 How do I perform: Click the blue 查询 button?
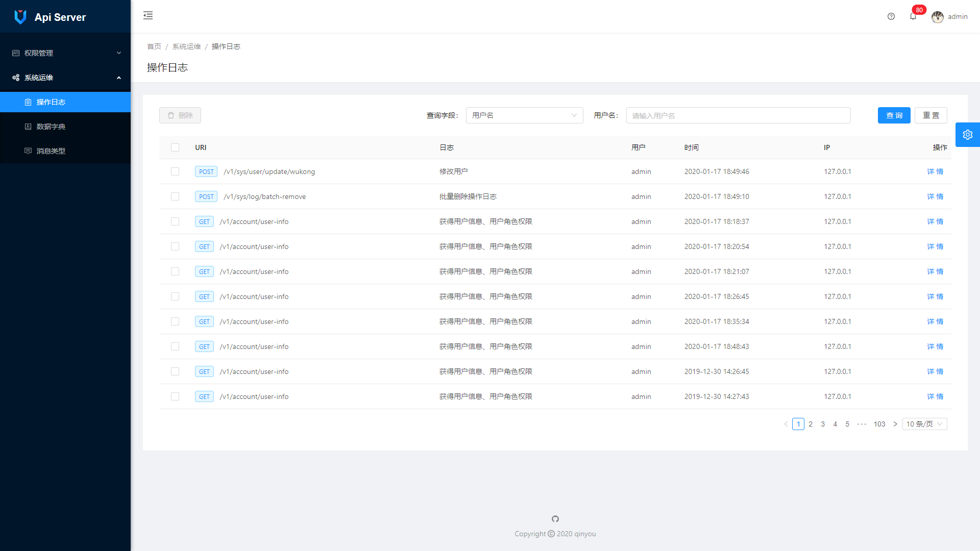pos(894,115)
